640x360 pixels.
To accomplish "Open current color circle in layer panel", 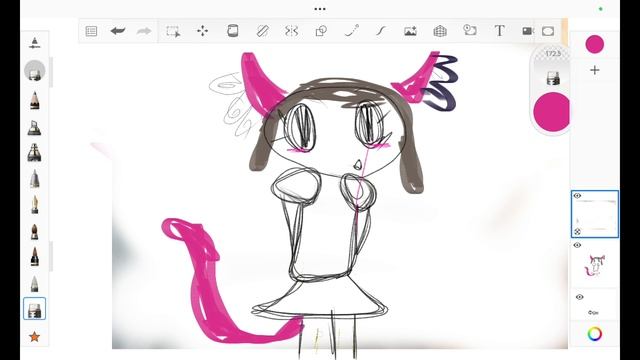I will coord(595,44).
